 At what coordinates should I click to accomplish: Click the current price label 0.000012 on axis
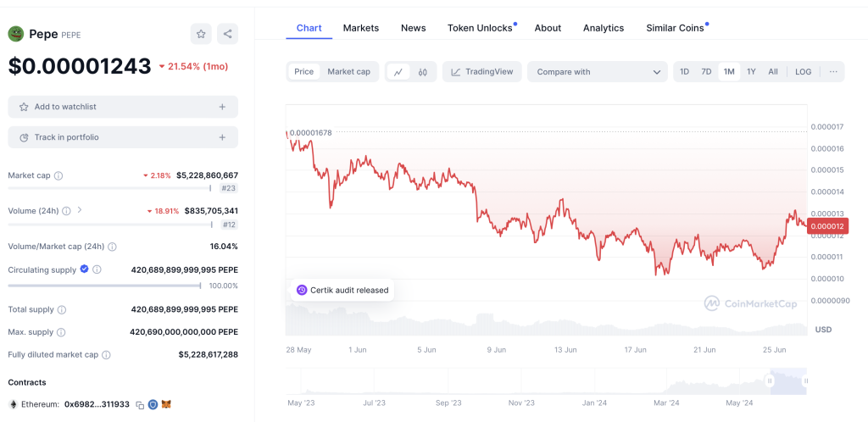[x=827, y=225]
